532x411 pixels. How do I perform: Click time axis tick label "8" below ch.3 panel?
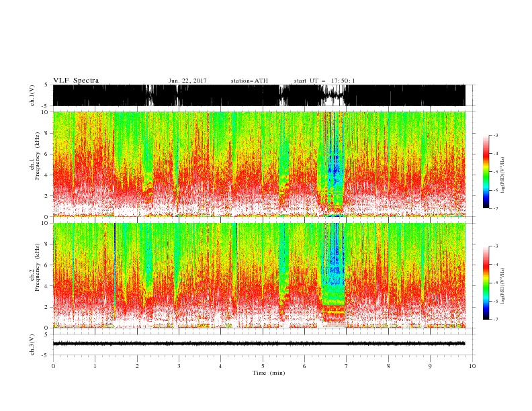click(x=388, y=366)
